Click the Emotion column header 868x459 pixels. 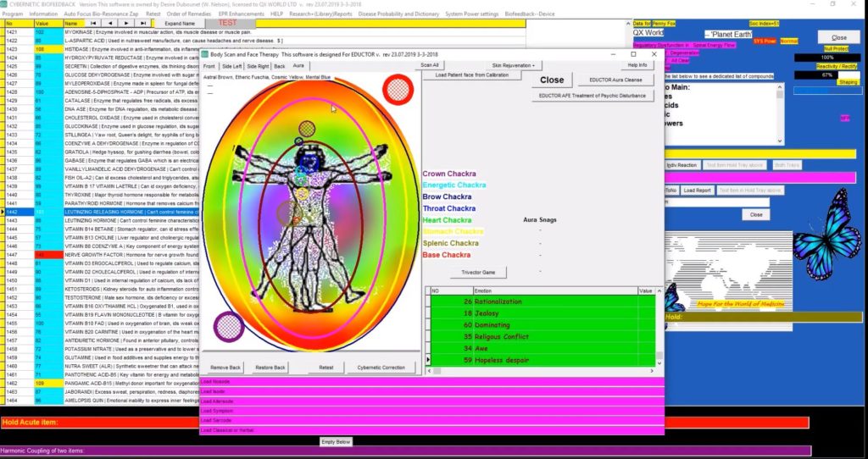tap(554, 290)
